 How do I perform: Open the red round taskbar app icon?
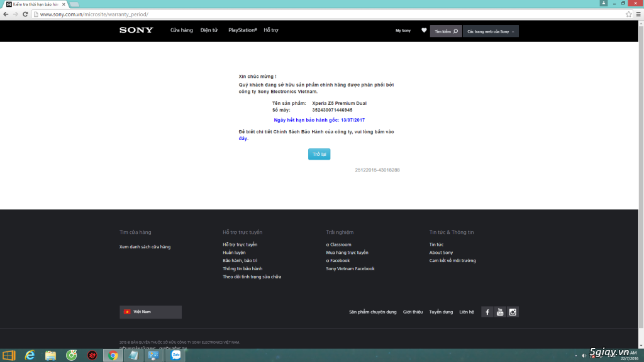[92, 356]
